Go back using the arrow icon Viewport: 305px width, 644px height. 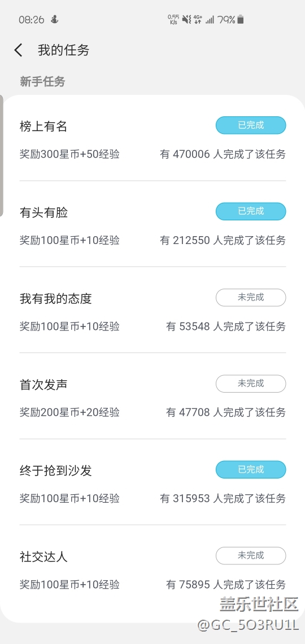18,50
